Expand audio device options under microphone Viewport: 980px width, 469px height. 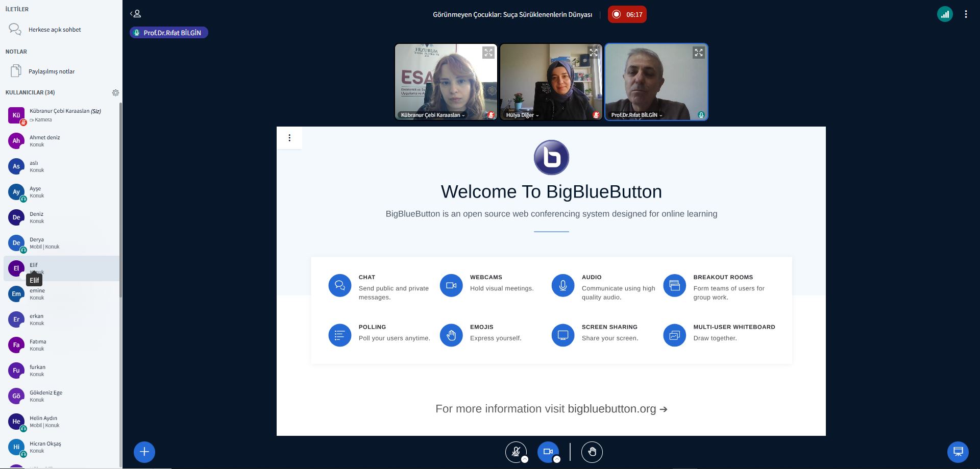(525, 459)
